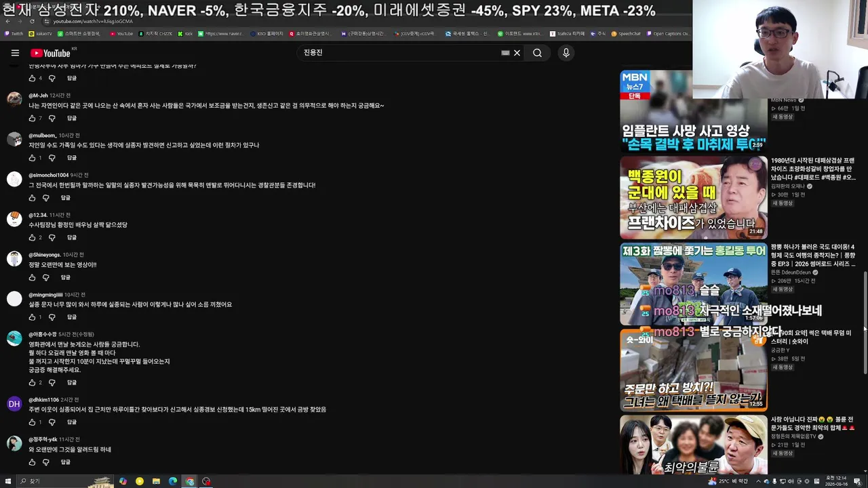Dislike the comment by @mingmingiiiii
Viewport: 868px width, 488px height.
pyautogui.click(x=52, y=317)
